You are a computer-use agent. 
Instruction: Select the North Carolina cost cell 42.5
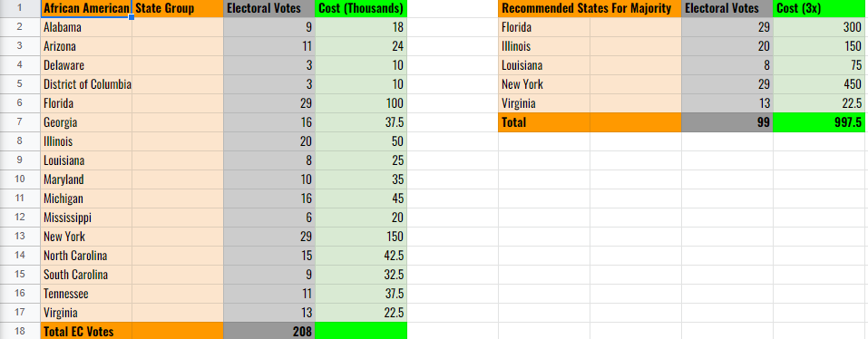[361, 256]
